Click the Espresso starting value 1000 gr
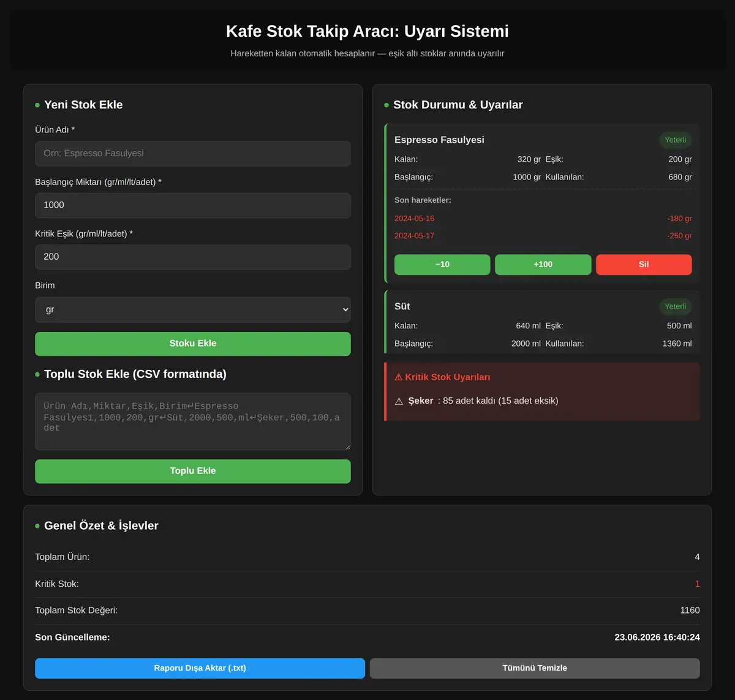The image size is (735, 700). coord(527,177)
